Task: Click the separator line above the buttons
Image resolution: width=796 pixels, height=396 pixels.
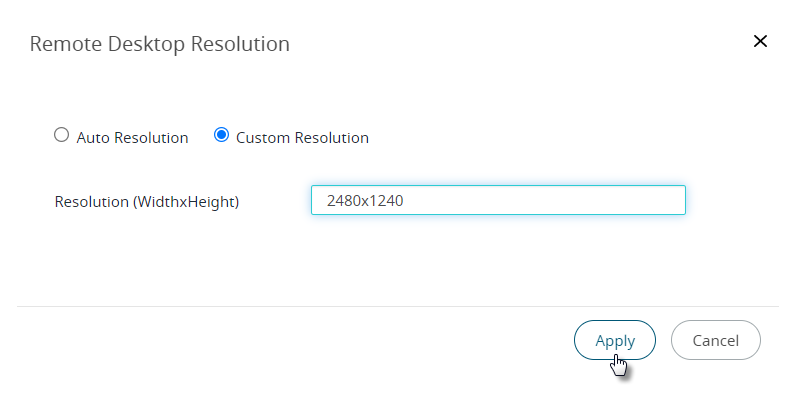Action: [397, 306]
